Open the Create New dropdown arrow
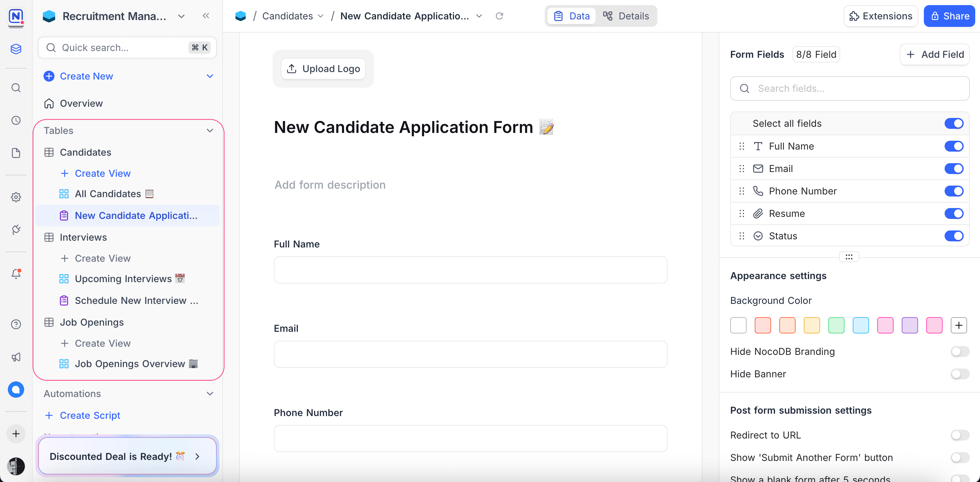 point(210,76)
